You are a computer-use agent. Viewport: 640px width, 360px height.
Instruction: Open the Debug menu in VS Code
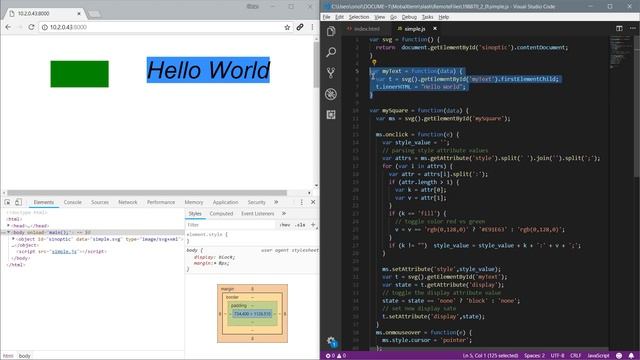(x=409, y=17)
